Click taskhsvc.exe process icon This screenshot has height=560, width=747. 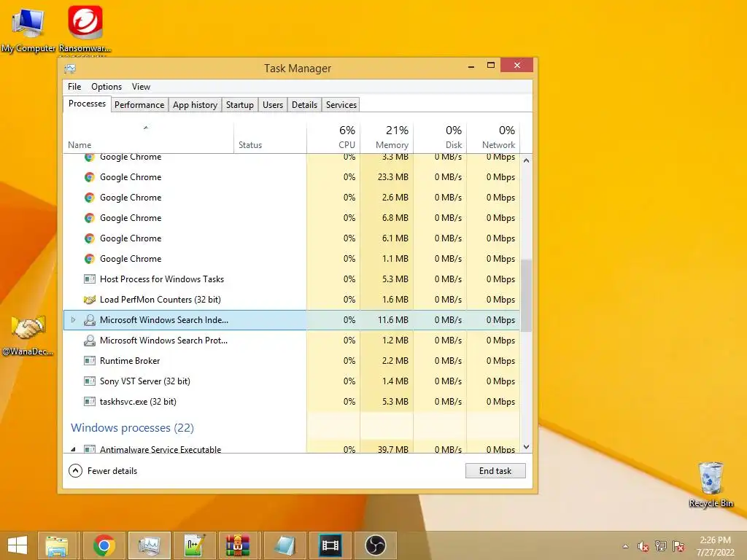click(89, 402)
